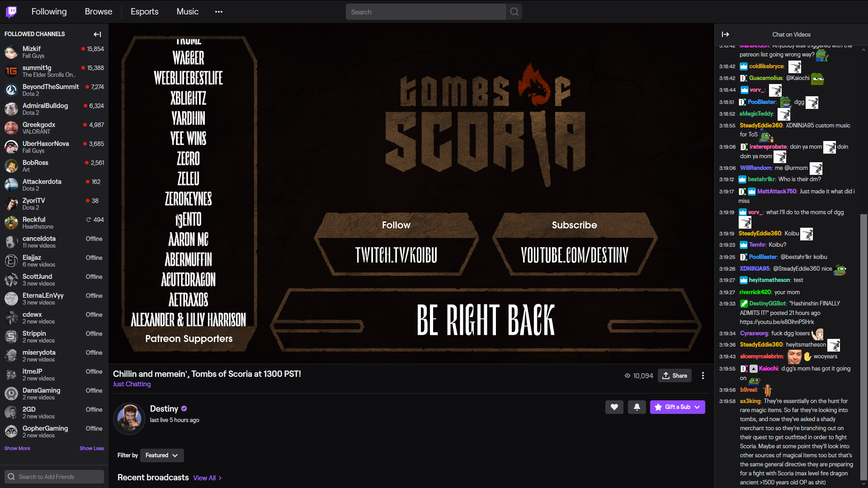Open the Esports tab
Screen dimensions: 868x488
[x=145, y=12]
